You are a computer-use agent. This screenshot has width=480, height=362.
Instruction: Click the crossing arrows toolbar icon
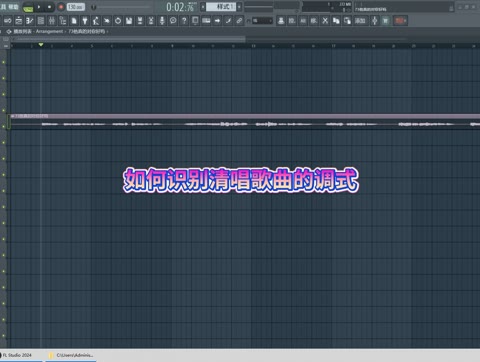[107, 21]
